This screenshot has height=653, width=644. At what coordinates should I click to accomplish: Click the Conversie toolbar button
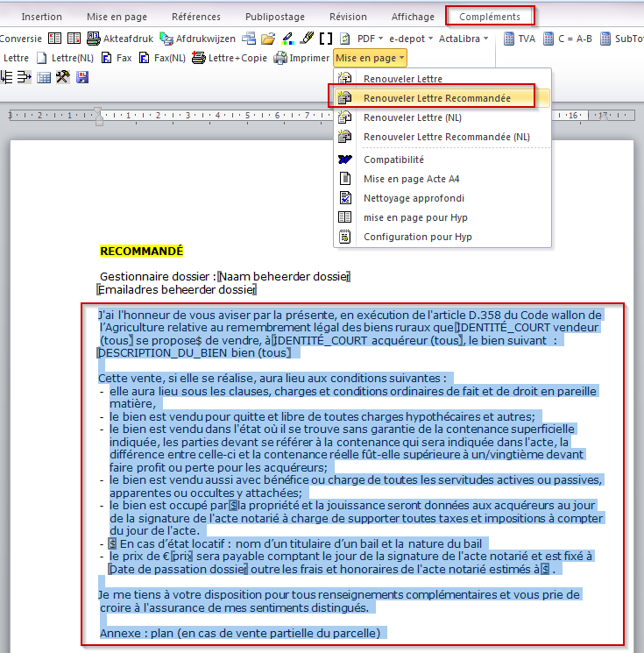click(x=21, y=39)
